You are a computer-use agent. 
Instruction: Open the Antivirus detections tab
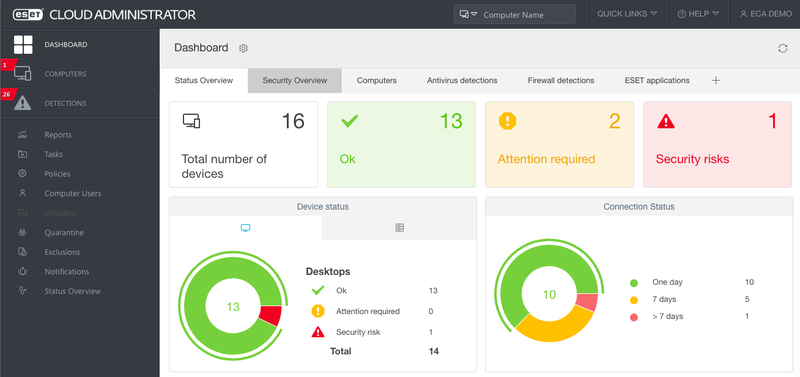[x=462, y=81]
